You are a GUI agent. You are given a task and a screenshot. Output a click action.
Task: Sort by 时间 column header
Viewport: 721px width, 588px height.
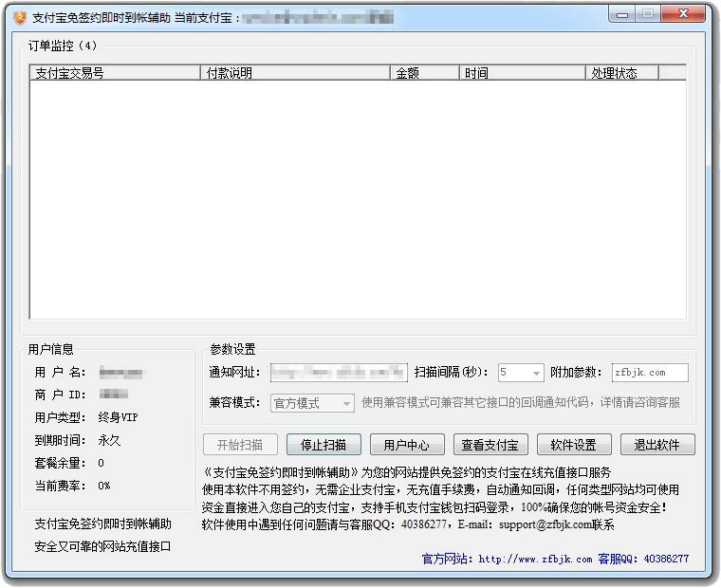(523, 73)
